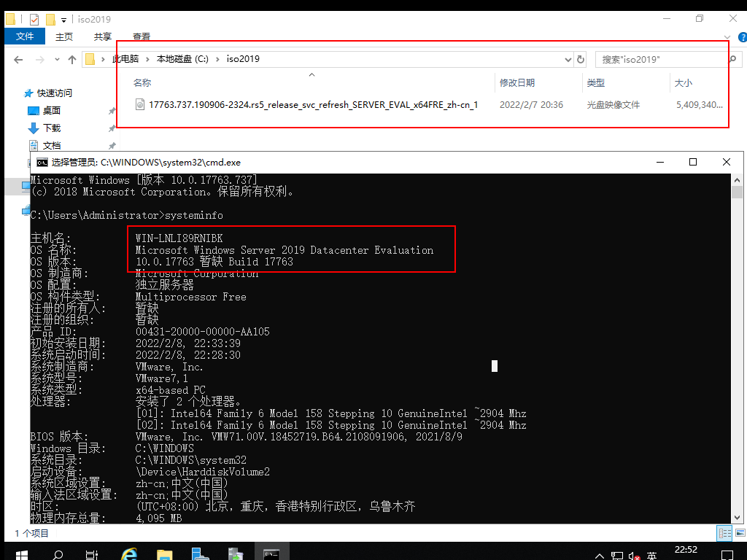This screenshot has height=560, width=747.
Task: Click 本地磁盘 (C:) in the address breadcrumb
Action: click(x=182, y=59)
